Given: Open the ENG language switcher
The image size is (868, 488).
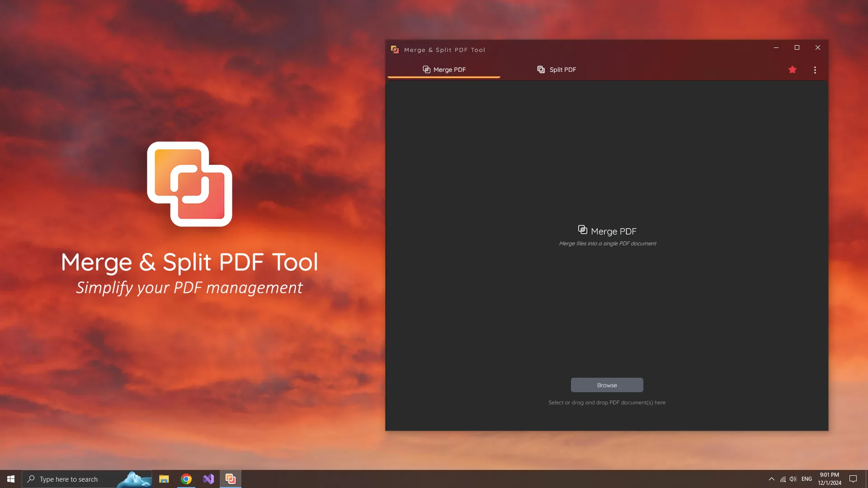Looking at the screenshot, I should coord(807,479).
